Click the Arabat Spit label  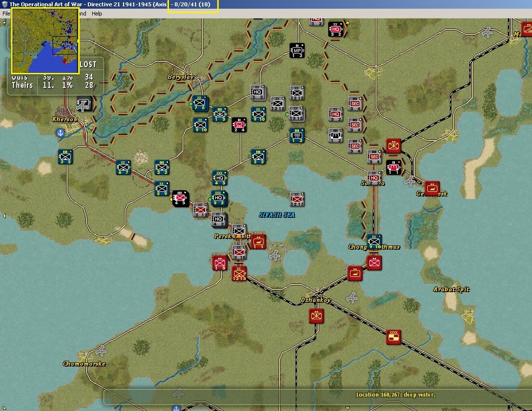(x=451, y=289)
